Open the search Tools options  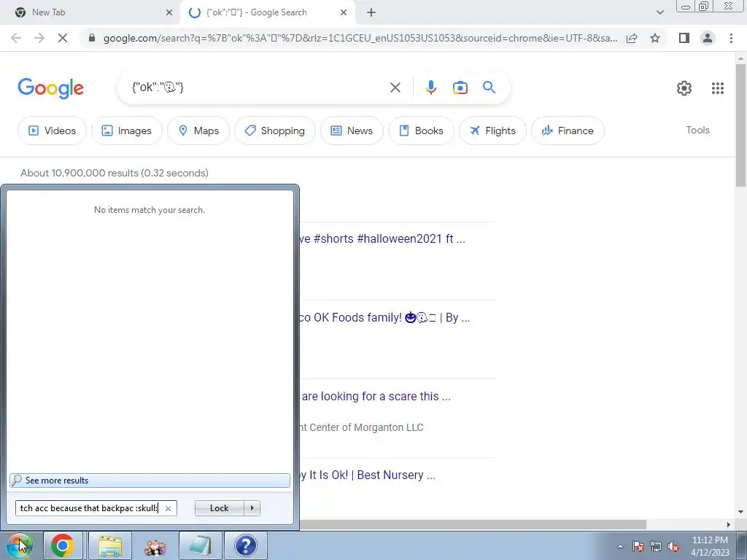pyautogui.click(x=697, y=130)
